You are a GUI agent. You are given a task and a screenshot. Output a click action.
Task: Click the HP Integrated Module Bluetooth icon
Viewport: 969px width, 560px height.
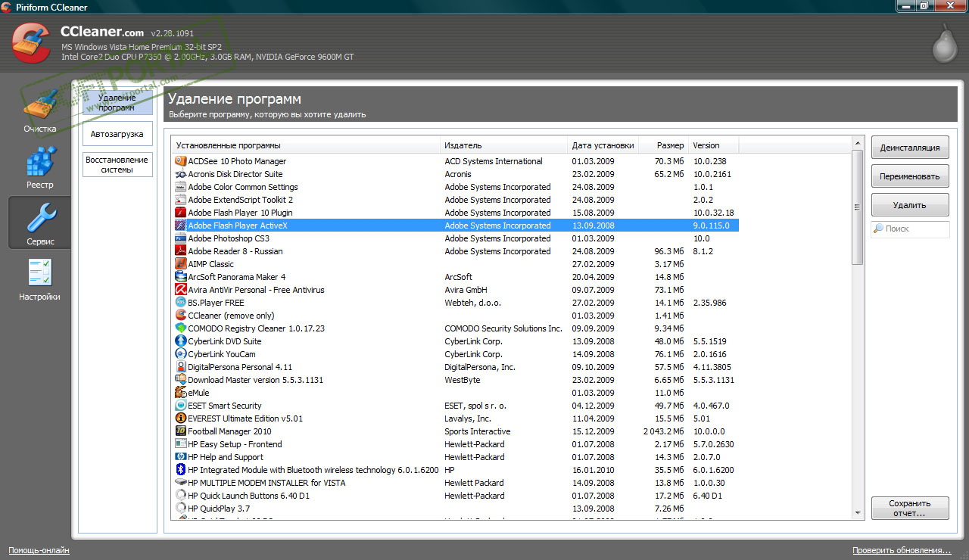[181, 470]
